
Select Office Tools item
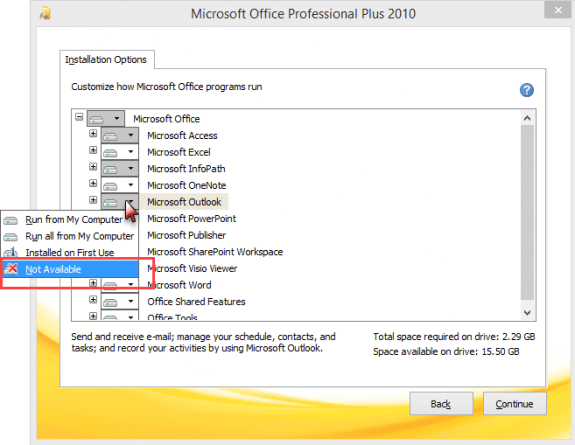(x=172, y=317)
